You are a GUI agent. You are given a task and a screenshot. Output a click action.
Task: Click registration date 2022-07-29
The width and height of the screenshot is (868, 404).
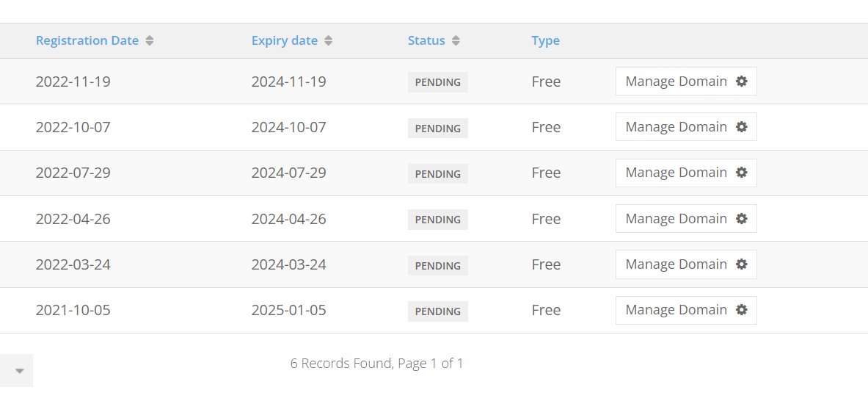[x=73, y=173]
